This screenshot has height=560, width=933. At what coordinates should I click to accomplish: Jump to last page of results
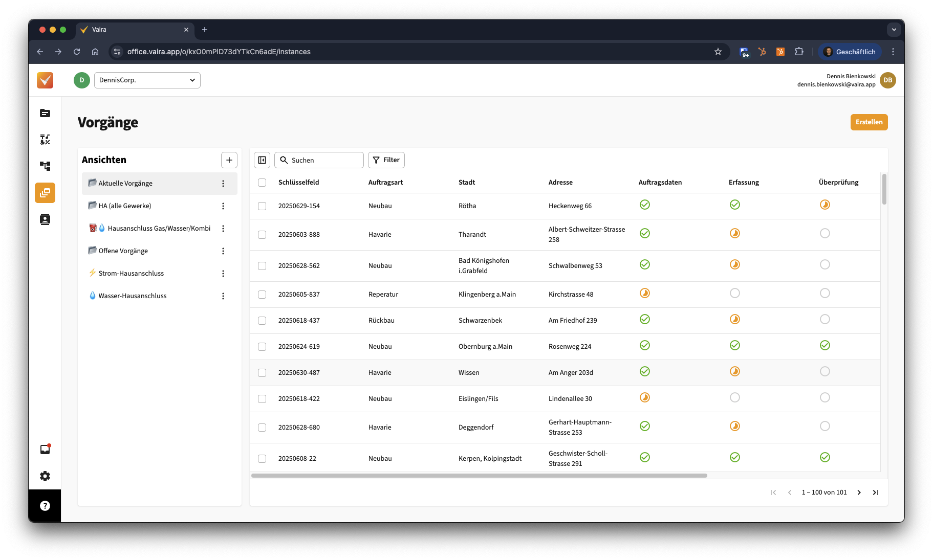click(876, 492)
